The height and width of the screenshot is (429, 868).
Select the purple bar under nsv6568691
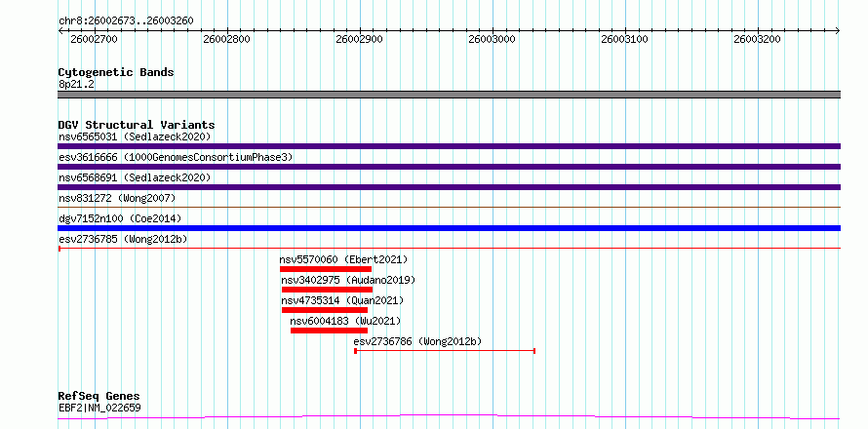coord(449,187)
